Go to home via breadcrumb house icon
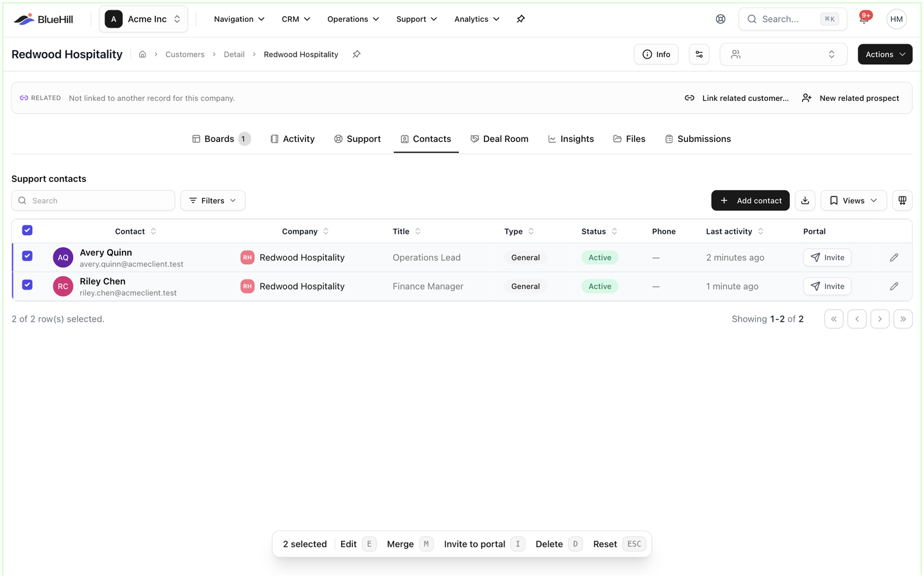924x578 pixels. point(142,55)
